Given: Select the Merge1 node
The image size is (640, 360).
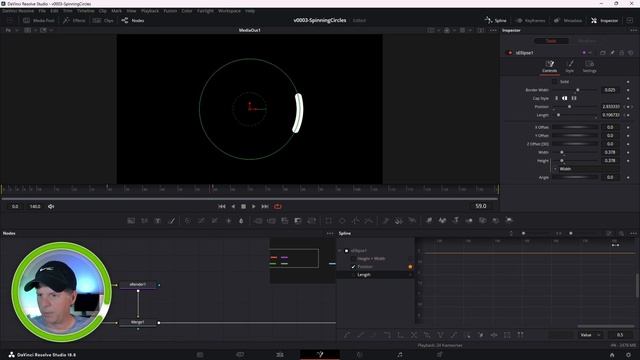Looking at the screenshot, I should pyautogui.click(x=138, y=322).
